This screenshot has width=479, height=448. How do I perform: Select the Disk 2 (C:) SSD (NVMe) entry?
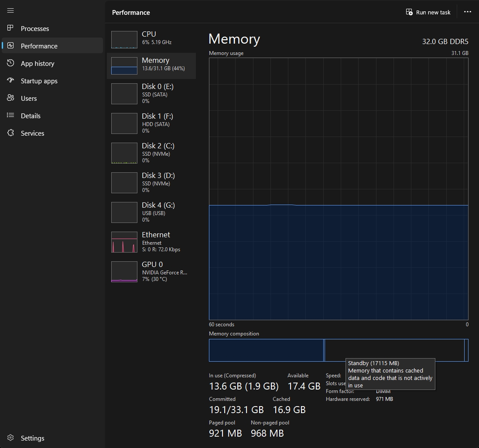pos(151,153)
